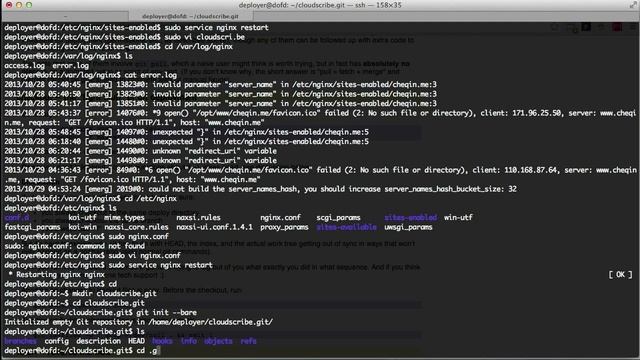Click the 'cat error.log' command

pos(151,75)
